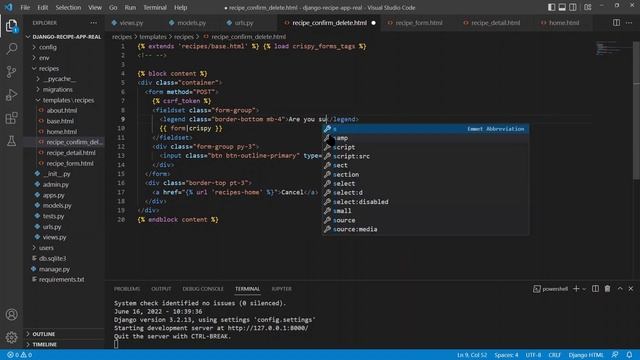Click VS Code logo icon
The height and width of the screenshot is (360, 640).
(x=9, y=7)
